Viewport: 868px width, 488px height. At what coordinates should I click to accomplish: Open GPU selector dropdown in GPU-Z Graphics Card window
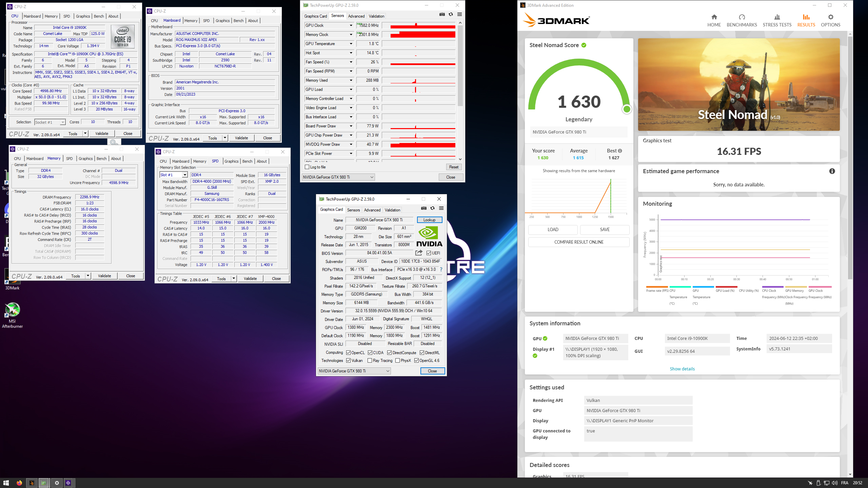354,371
